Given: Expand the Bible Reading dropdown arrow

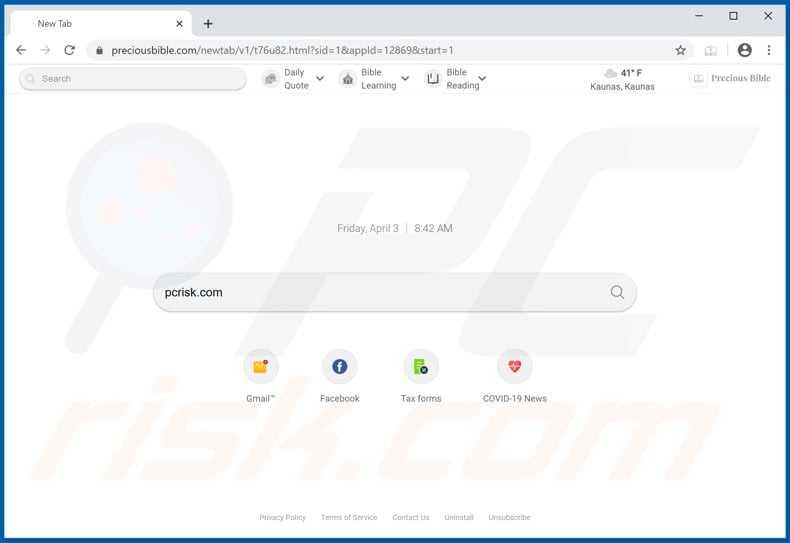Looking at the screenshot, I should pos(482,79).
